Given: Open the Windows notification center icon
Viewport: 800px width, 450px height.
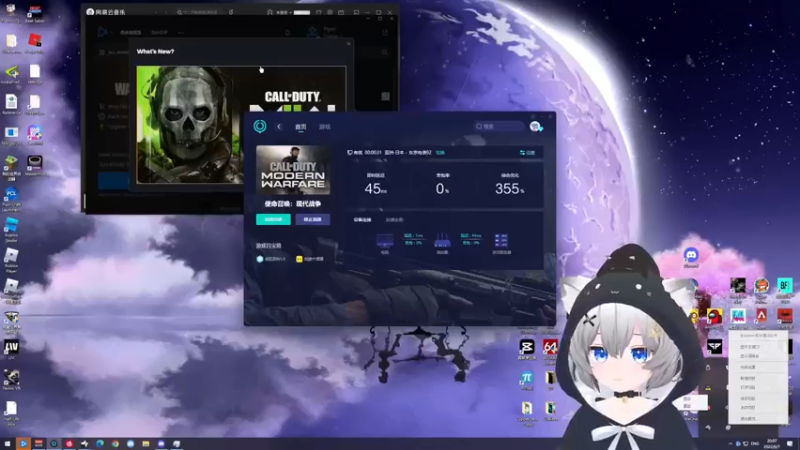Looking at the screenshot, I should click(790, 444).
